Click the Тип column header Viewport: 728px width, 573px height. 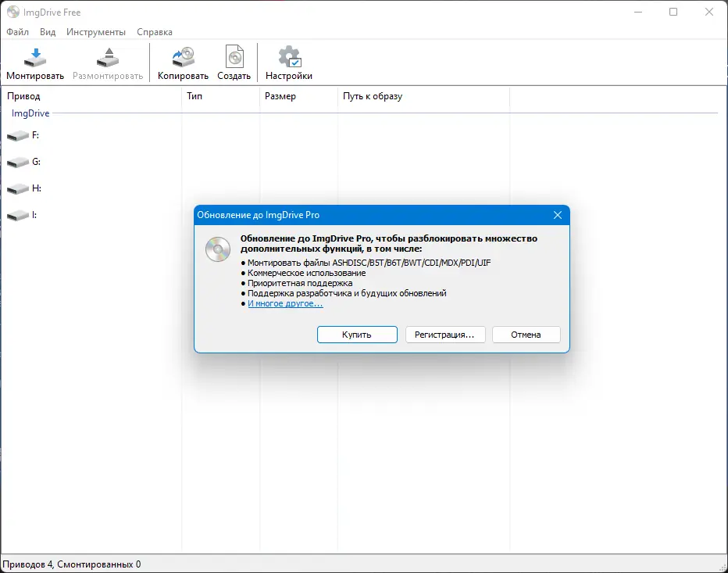click(x=220, y=96)
